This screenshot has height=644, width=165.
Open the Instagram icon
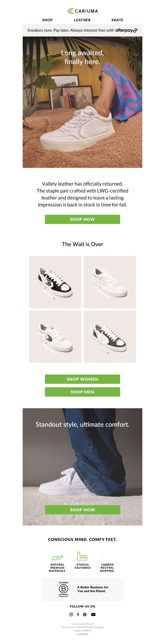coord(71,614)
